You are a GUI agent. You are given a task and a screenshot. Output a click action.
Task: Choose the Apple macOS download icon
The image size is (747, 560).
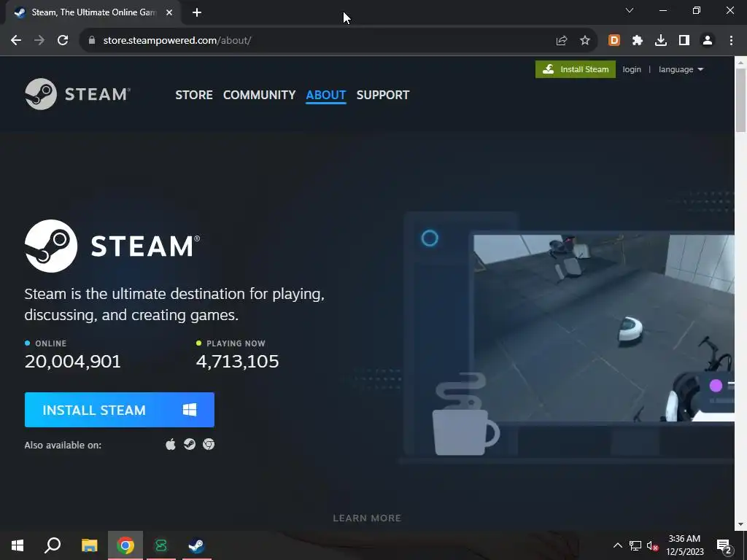point(171,445)
